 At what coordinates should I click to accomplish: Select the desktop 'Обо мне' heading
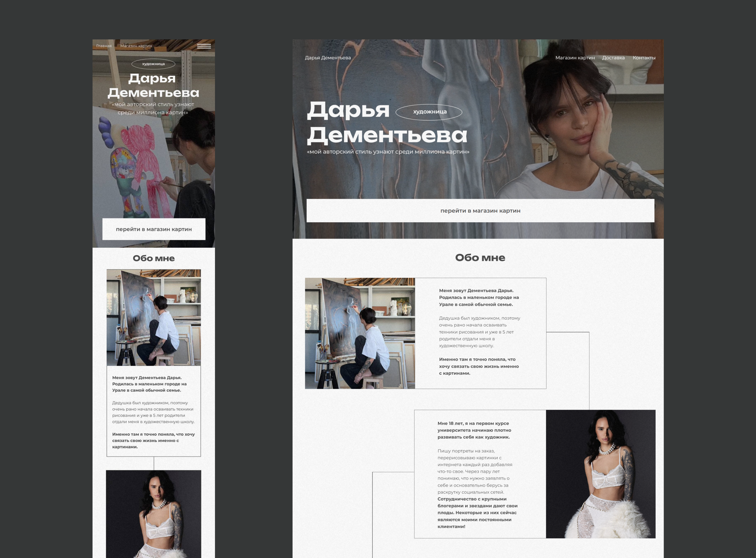[480, 258]
